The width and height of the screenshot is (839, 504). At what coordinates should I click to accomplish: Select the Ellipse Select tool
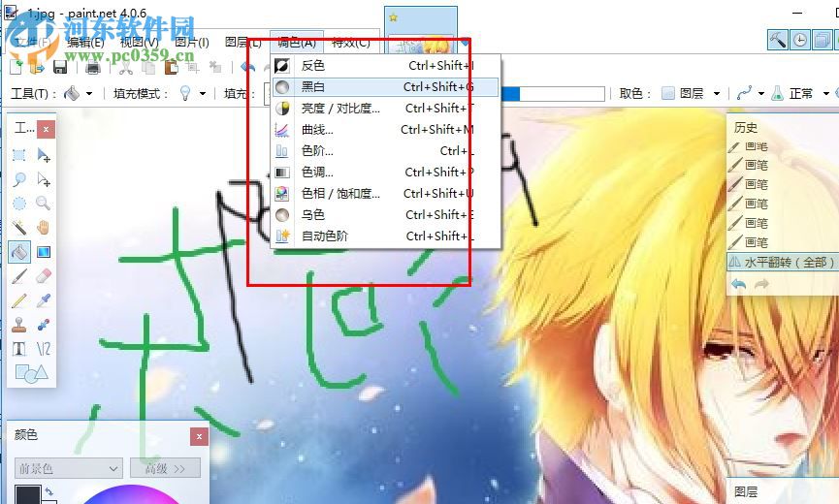pos(19,204)
